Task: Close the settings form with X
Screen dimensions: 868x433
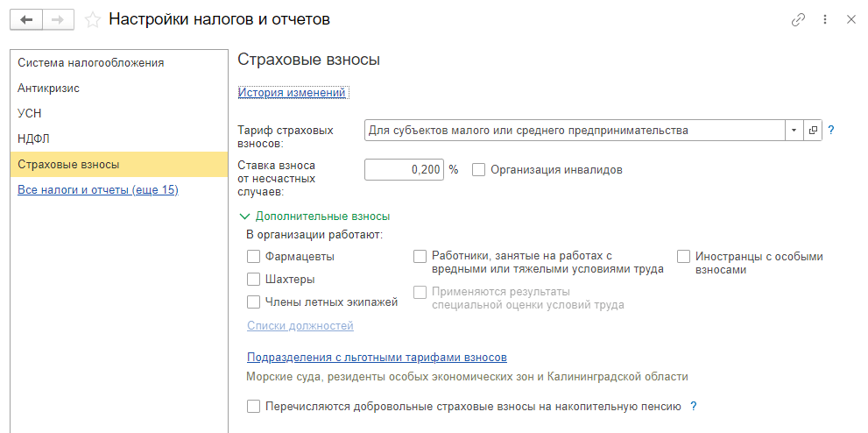Action: click(850, 19)
